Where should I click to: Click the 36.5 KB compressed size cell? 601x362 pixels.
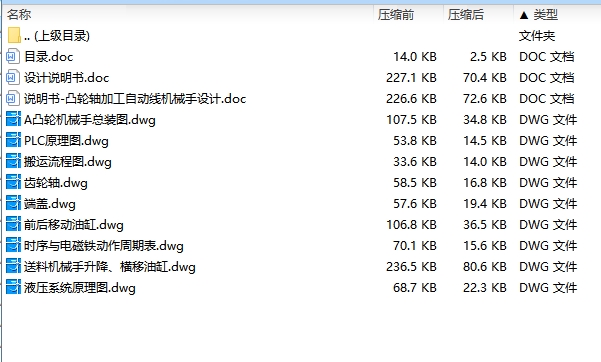(x=485, y=224)
